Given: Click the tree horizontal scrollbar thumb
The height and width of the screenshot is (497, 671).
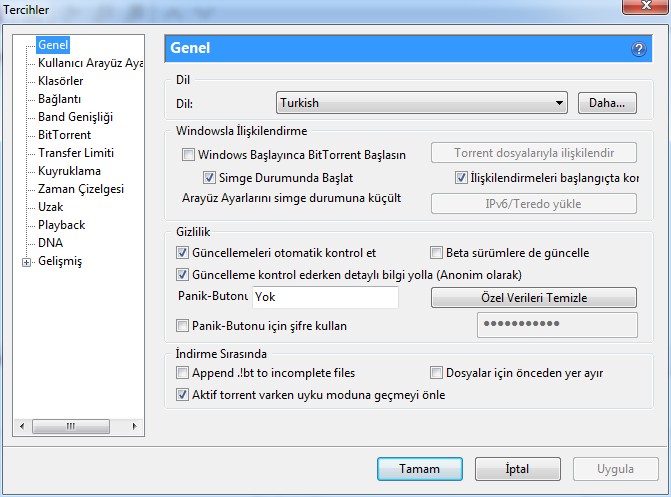Looking at the screenshot, I should tap(71, 426).
